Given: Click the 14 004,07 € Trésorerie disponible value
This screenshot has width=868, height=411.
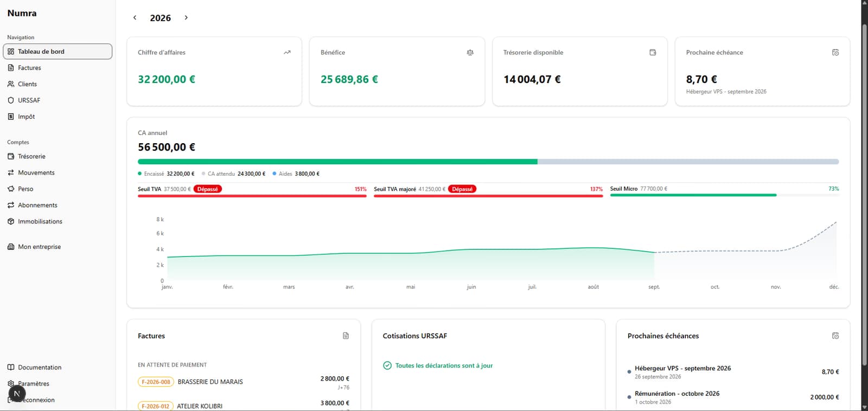Looking at the screenshot, I should [532, 79].
